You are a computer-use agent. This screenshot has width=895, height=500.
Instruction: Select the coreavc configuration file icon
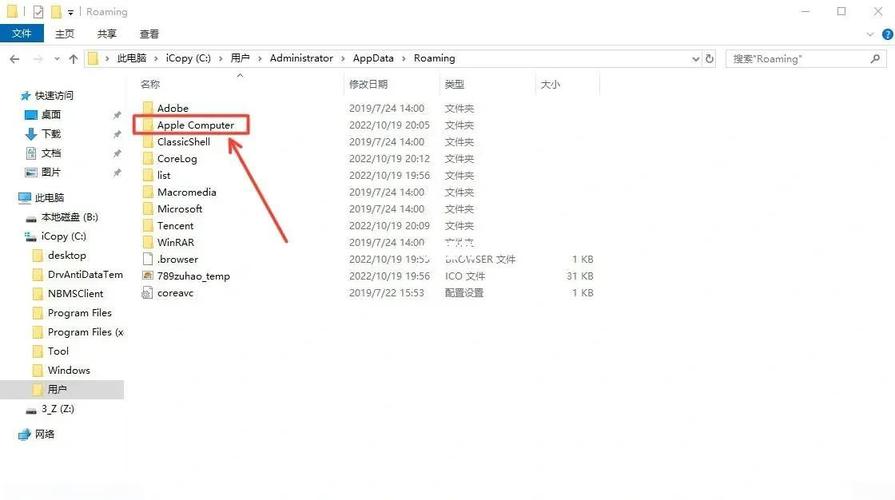(147, 293)
